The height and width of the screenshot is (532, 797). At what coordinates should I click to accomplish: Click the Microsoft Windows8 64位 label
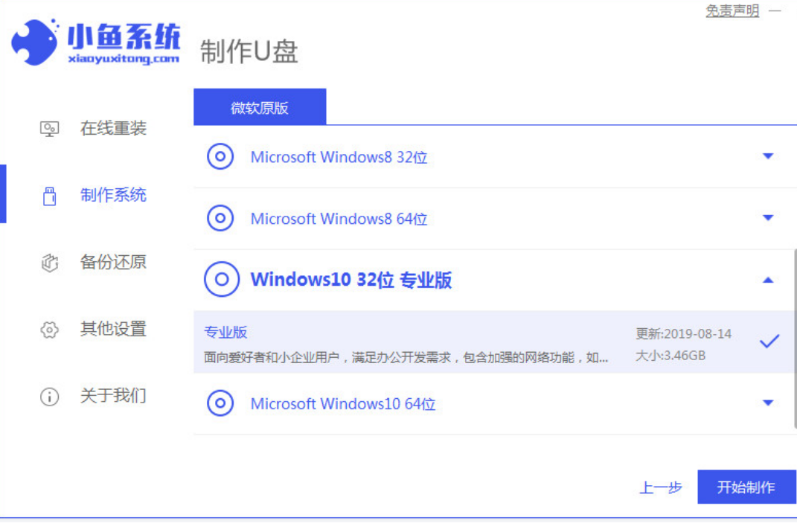click(339, 219)
